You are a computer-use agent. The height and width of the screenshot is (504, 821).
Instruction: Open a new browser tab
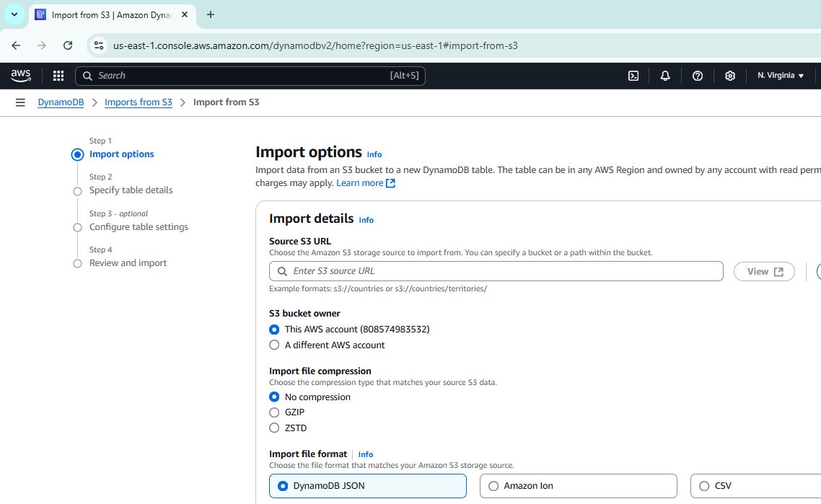[211, 14]
